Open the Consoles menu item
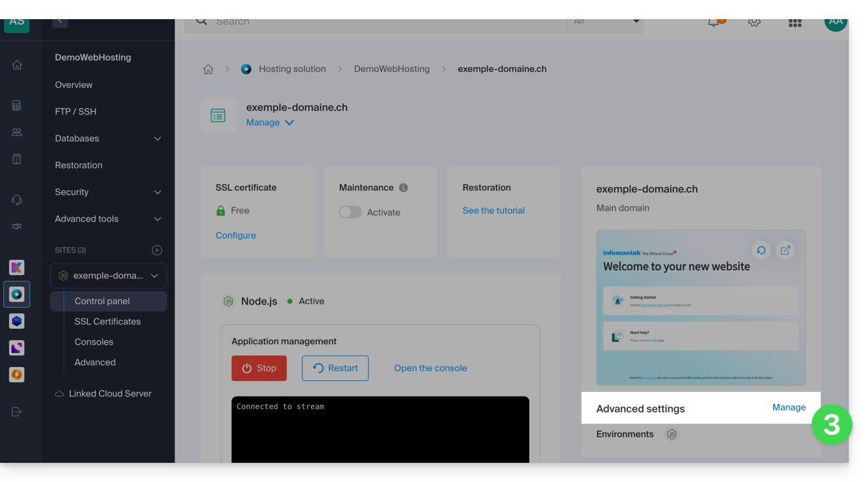Screen dimensions: 868x482 click(x=94, y=342)
